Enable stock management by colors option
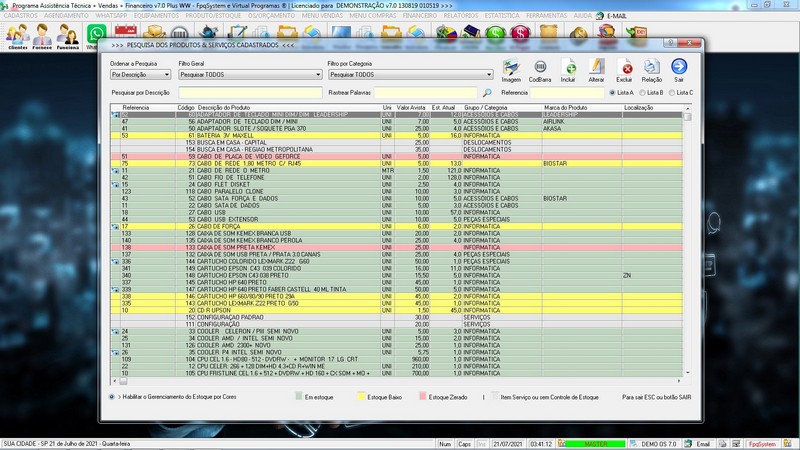The height and width of the screenshot is (450, 800). [112, 397]
